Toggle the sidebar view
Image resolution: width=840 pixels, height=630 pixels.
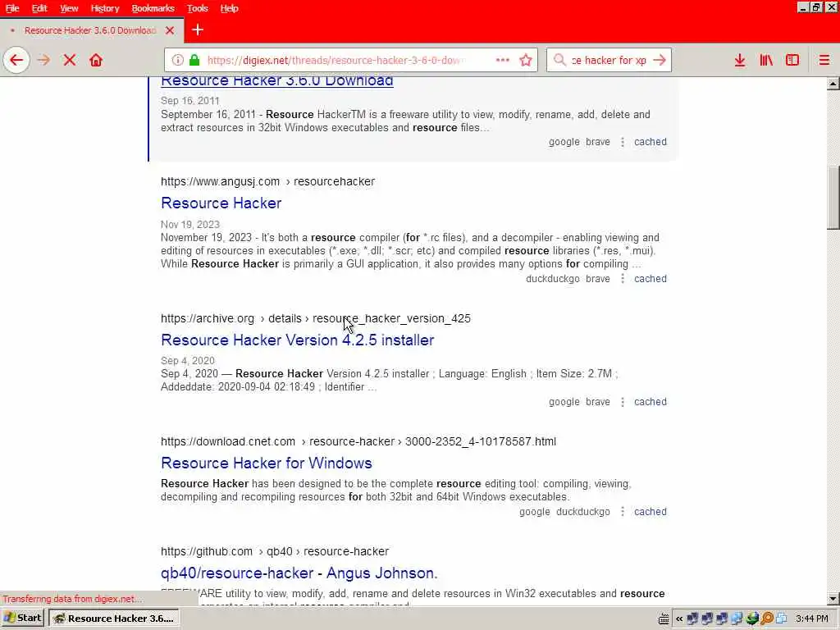[x=792, y=60]
